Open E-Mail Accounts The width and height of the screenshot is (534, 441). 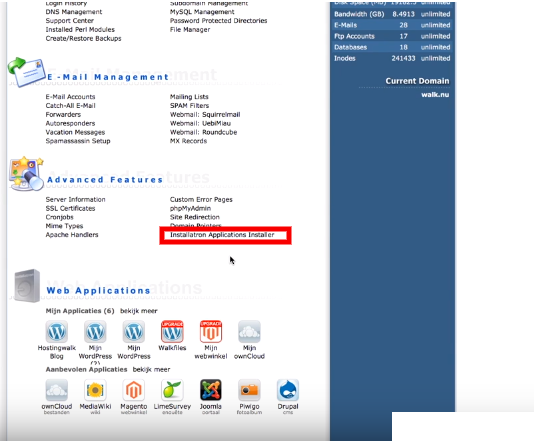point(70,97)
